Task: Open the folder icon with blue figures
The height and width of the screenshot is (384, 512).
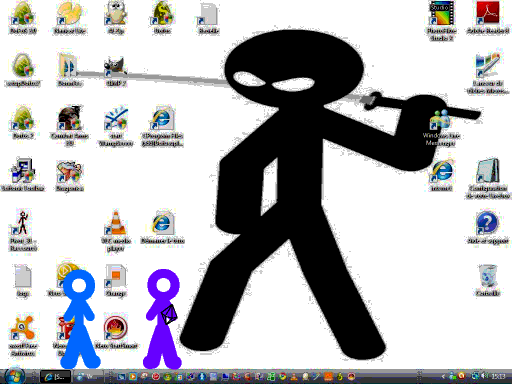Action: [69, 70]
